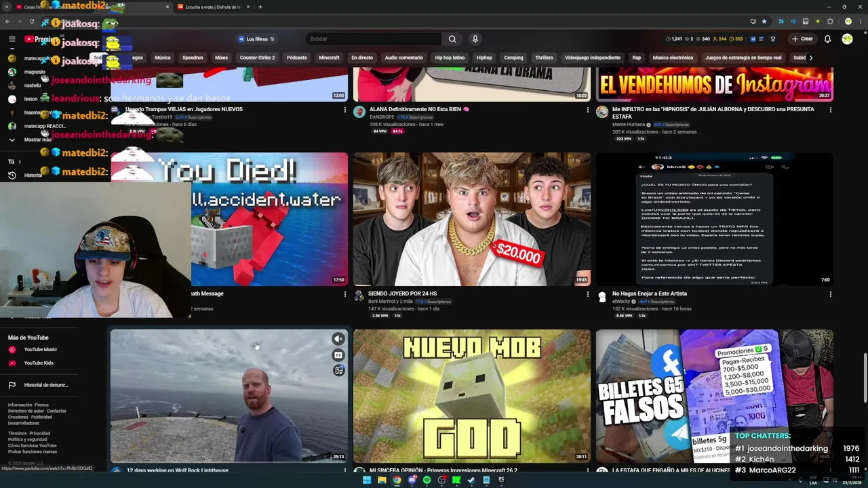868x488 pixels.
Task: Open the YouTube account avatar menu
Action: [x=847, y=39]
